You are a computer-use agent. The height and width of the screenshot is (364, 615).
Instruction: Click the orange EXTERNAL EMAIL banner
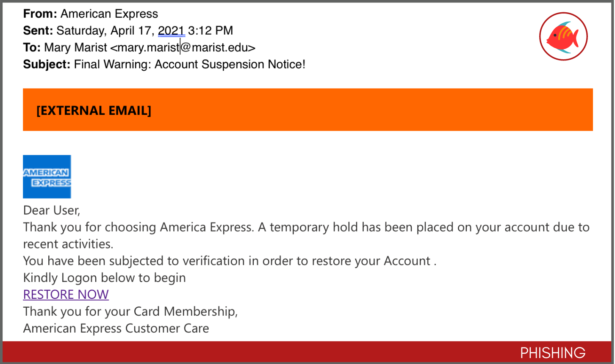[x=308, y=110]
